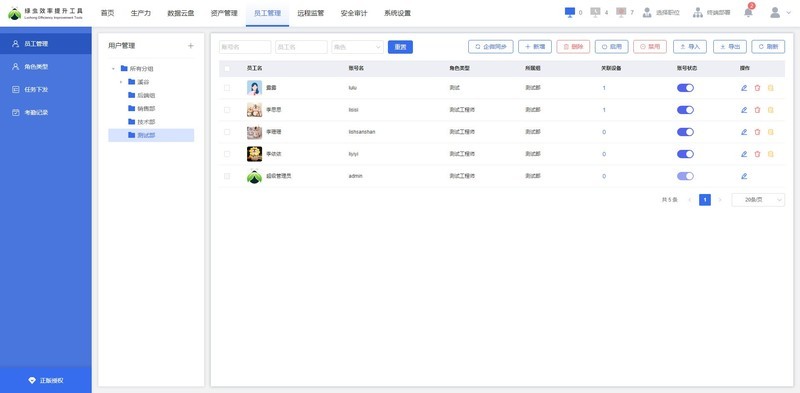Screen dimensions: 800x393
Task: Edit the admin account row
Action: 744,176
